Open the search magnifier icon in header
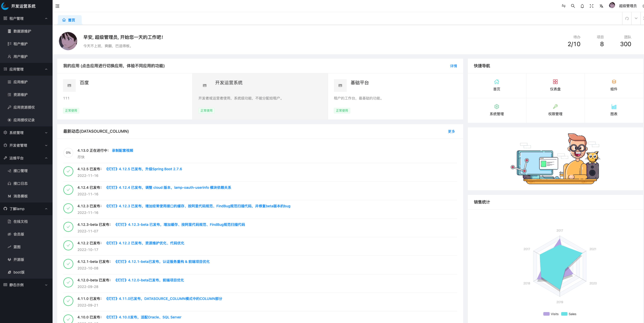 [x=573, y=6]
